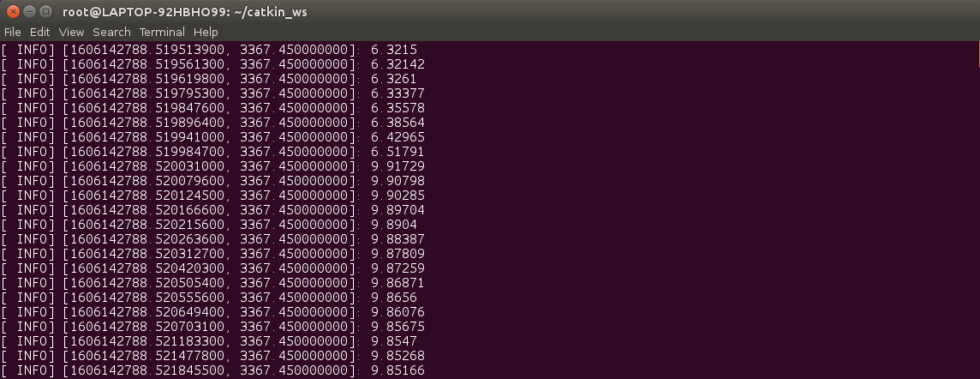Click the log value 9.88387
This screenshot has height=379, width=980.
397,239
